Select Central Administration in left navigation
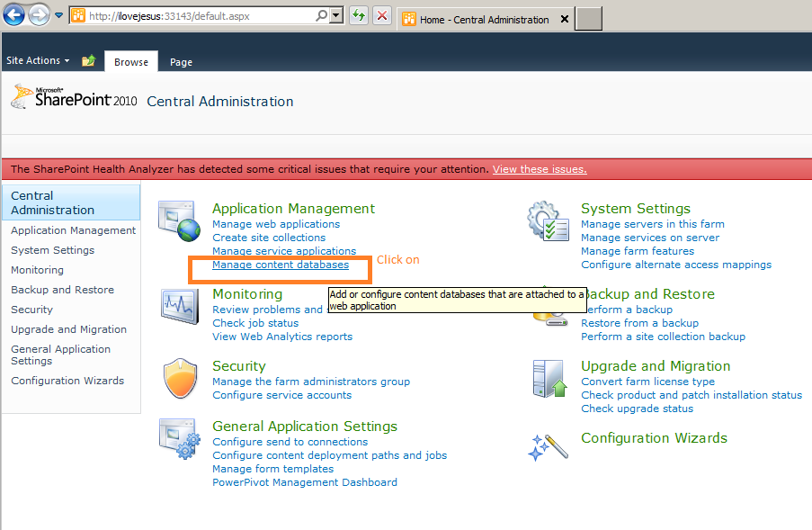Screen dimensions: 812x530 71,202
